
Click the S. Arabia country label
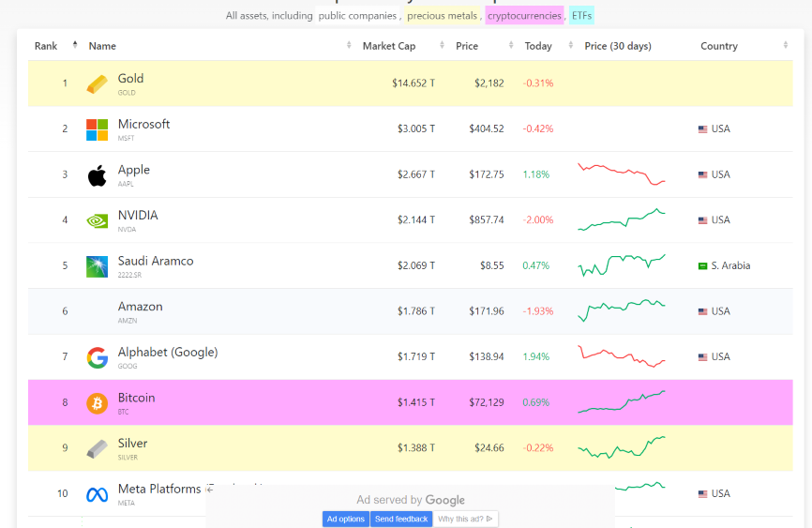click(730, 265)
